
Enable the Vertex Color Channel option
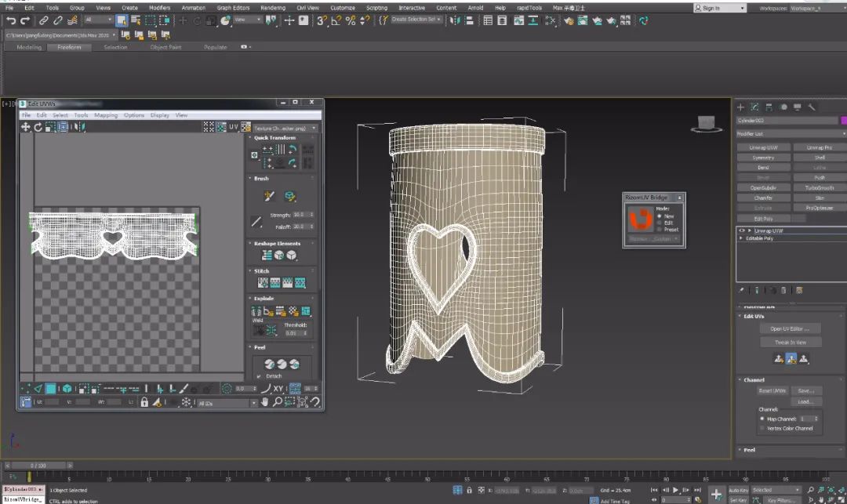762,428
